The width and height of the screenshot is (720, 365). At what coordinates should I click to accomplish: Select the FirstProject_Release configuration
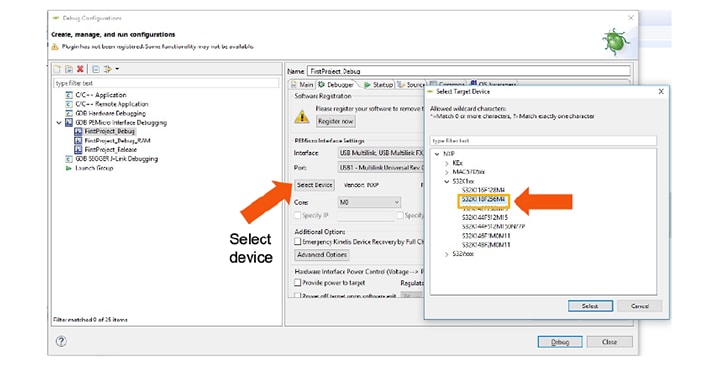110,150
